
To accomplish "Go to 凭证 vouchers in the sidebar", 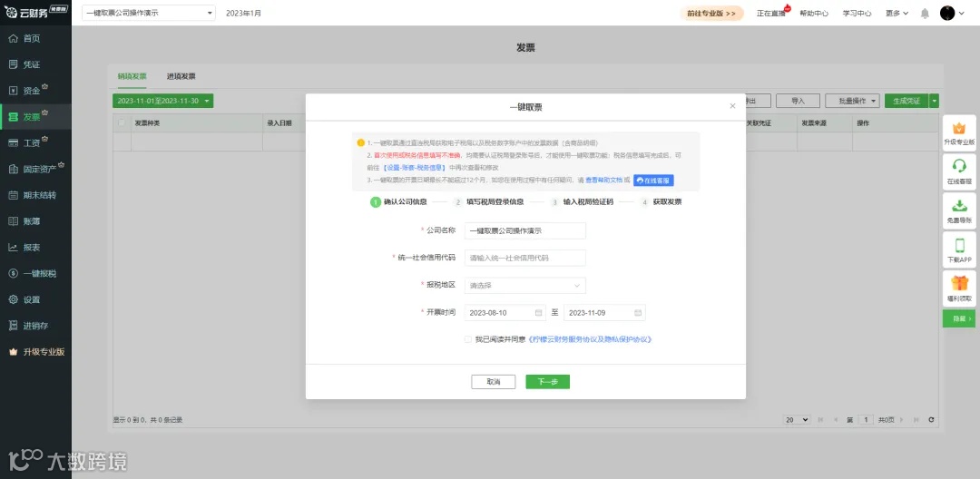I will coord(35,64).
